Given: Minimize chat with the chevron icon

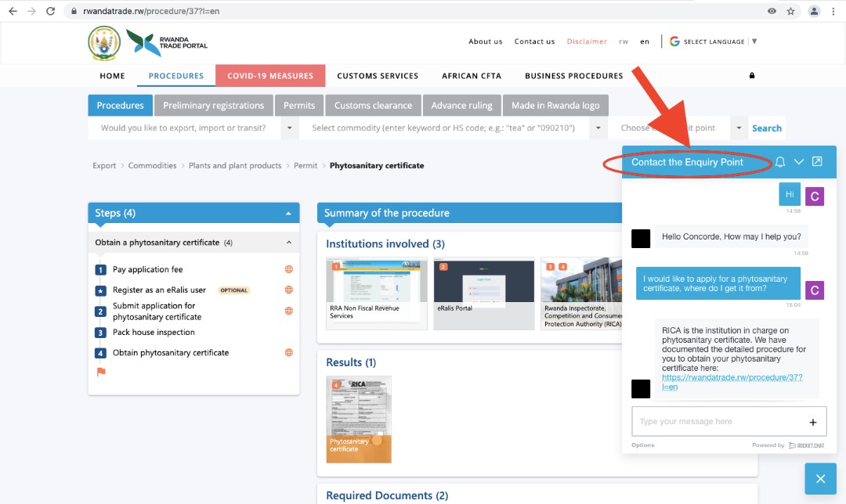Looking at the screenshot, I should [x=798, y=162].
